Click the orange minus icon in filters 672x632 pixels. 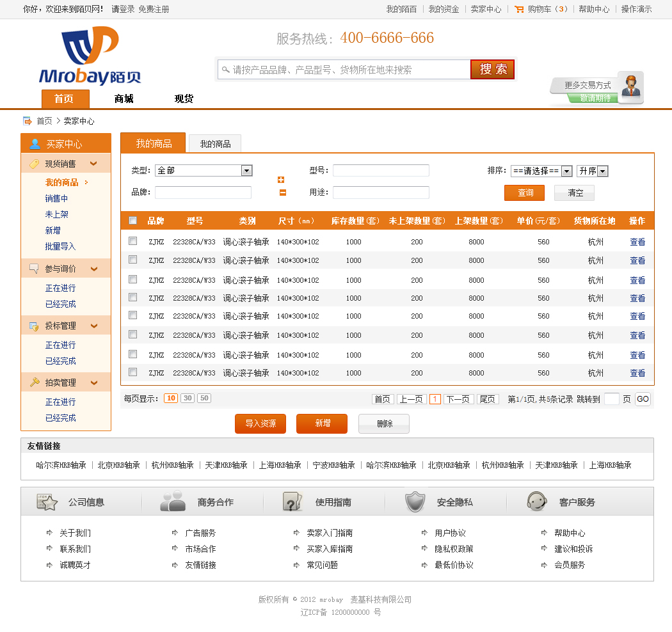click(x=282, y=193)
